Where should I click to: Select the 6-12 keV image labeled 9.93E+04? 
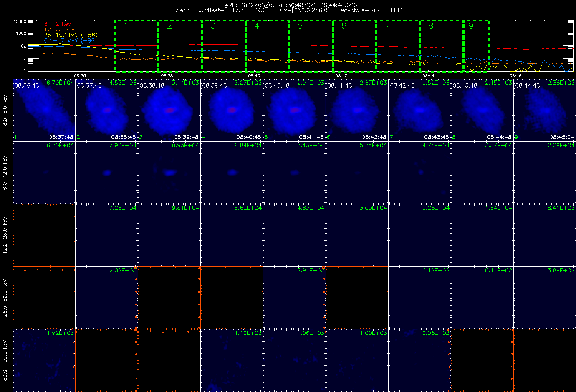pyautogui.click(x=169, y=172)
